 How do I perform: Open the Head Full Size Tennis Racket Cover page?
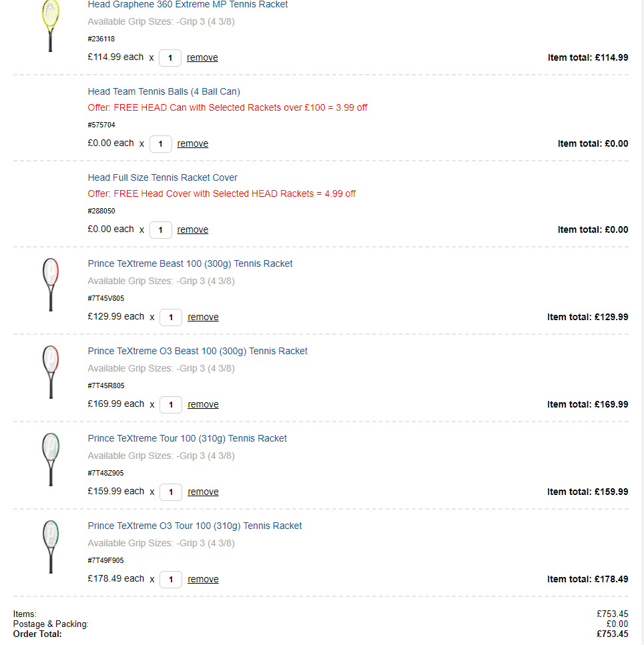pos(162,177)
